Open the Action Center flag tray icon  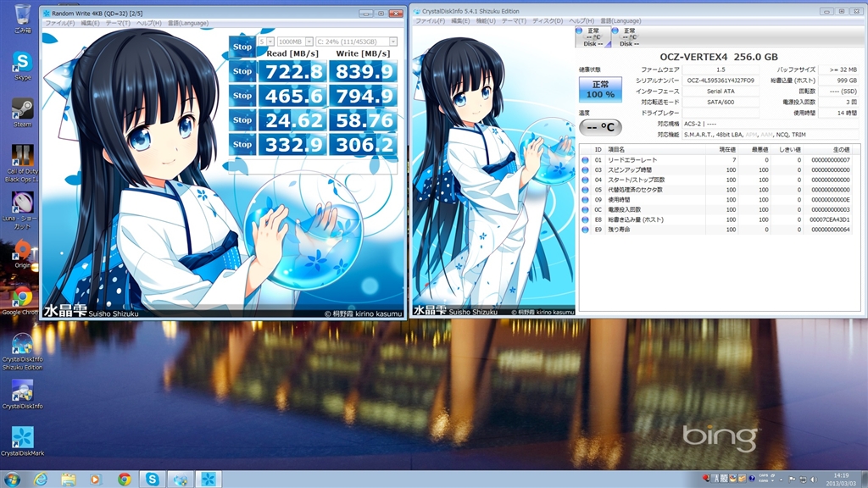(793, 480)
